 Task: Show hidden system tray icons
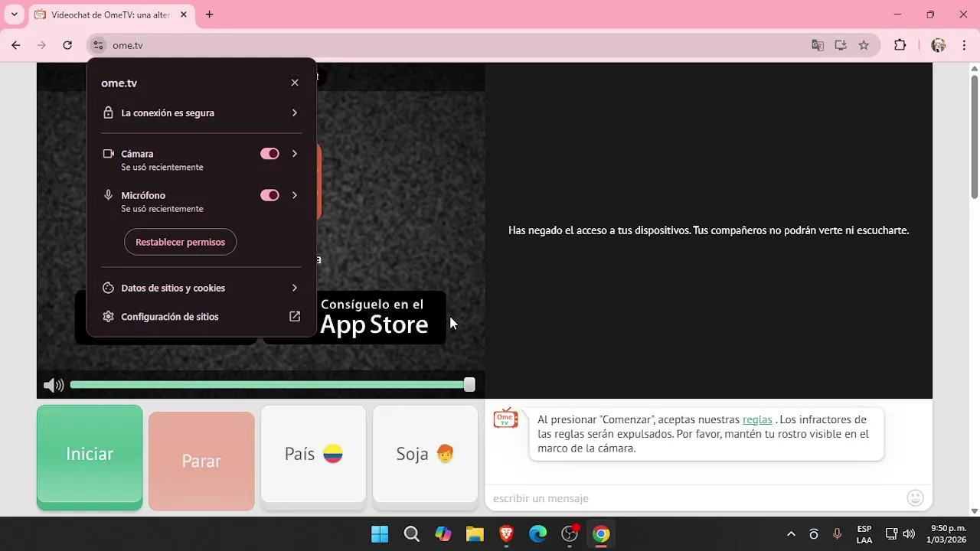(x=791, y=534)
